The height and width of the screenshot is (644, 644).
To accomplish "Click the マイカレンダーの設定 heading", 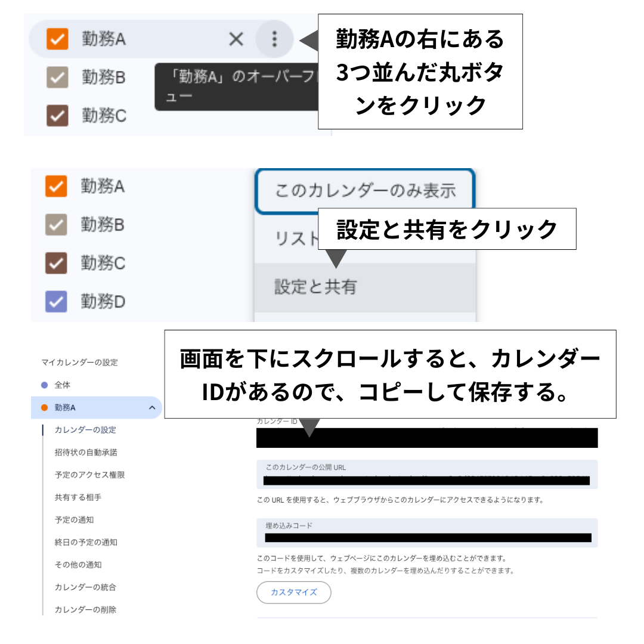I will click(79, 363).
